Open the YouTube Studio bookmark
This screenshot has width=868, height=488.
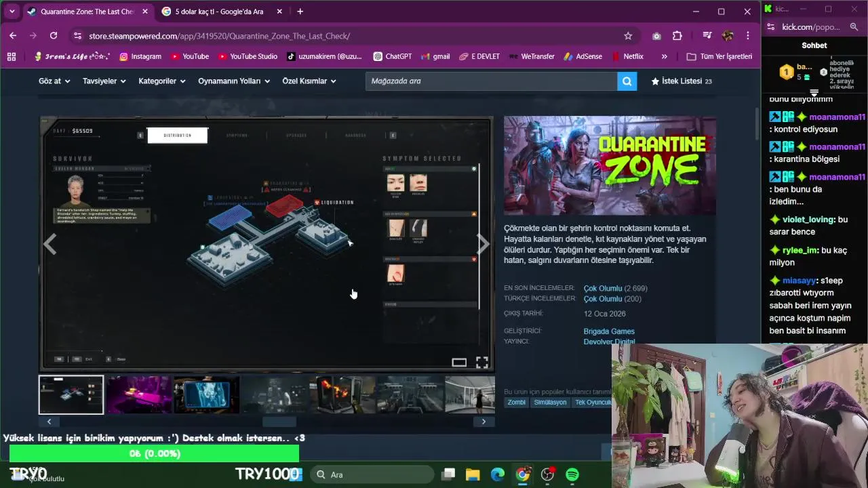248,56
